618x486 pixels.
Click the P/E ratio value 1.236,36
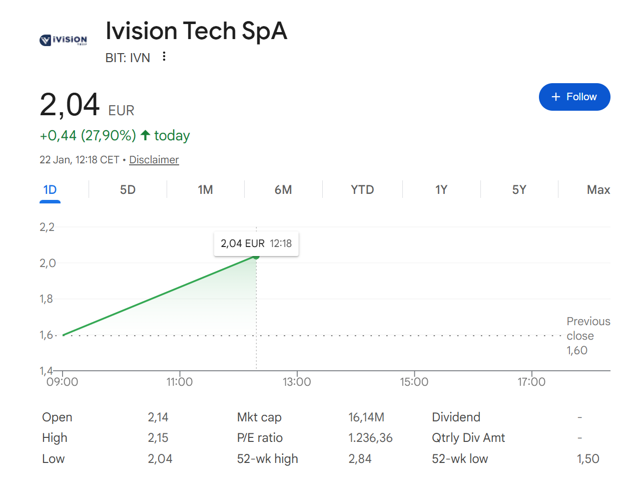point(370,438)
